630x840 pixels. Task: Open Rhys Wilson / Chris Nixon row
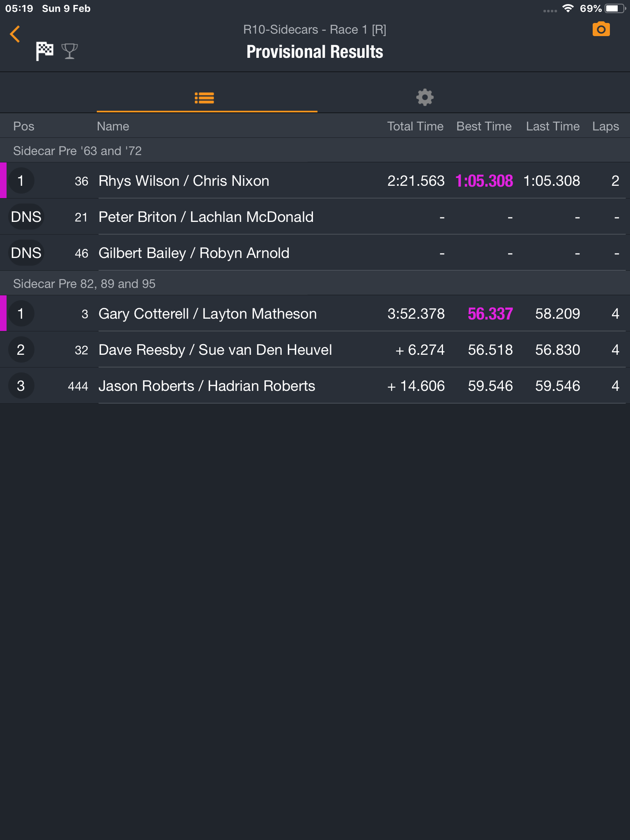315,181
